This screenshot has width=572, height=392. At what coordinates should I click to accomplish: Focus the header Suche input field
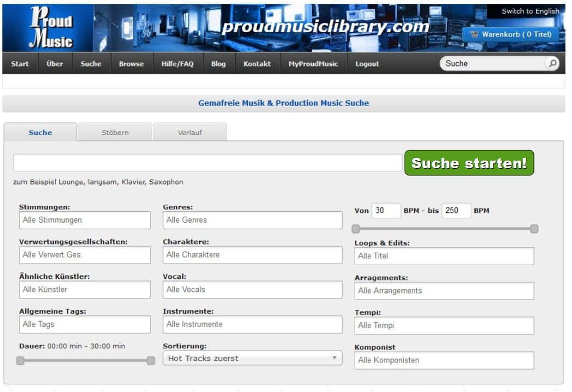(x=494, y=64)
